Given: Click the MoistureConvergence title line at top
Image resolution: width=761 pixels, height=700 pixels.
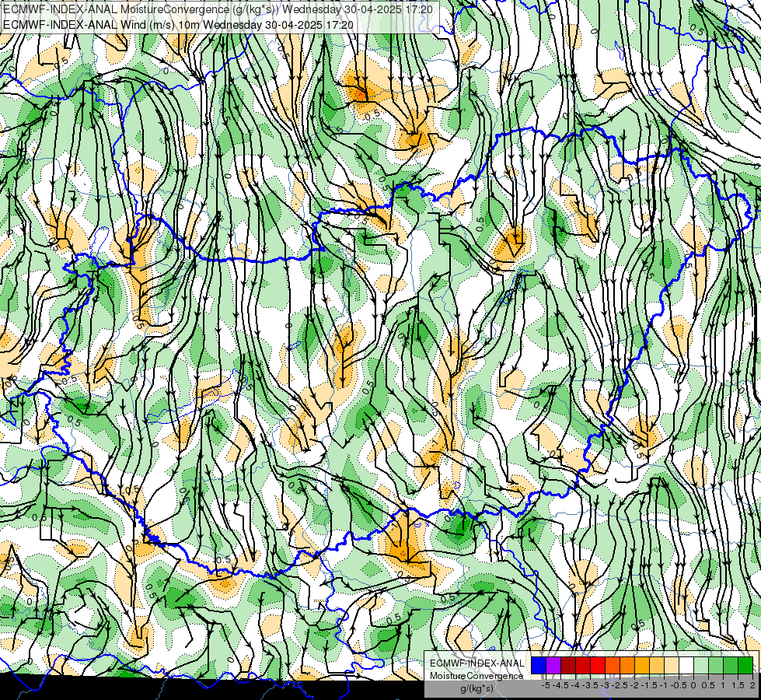Looking at the screenshot, I should pyautogui.click(x=218, y=9).
